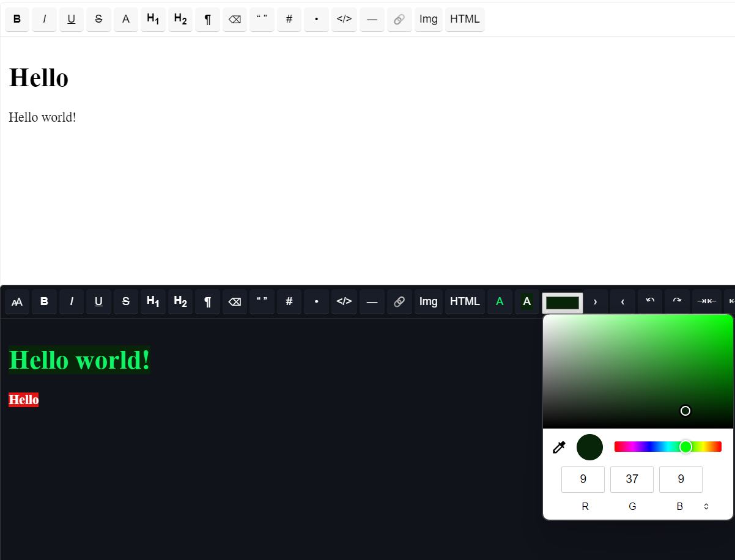The image size is (735, 560).
Task: Insert blockquote using the dark toolbar quote icon
Action: click(x=262, y=302)
